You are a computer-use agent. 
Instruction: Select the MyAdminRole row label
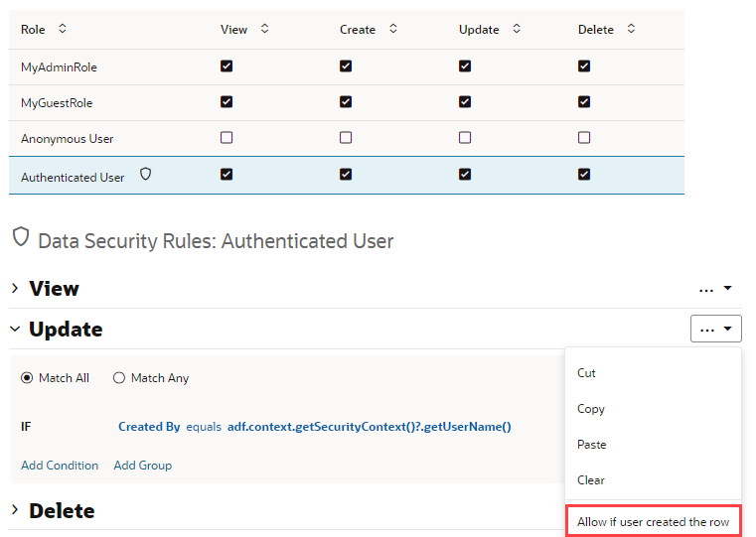pos(59,67)
